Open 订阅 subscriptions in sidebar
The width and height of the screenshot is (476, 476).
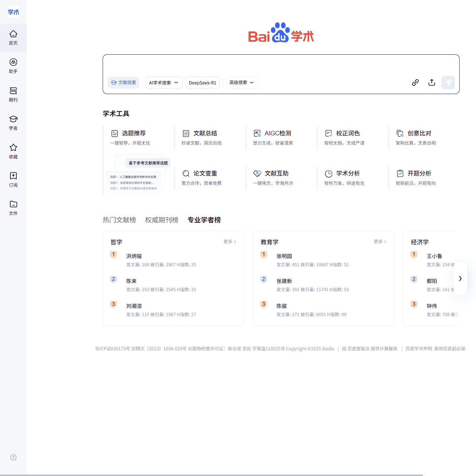click(13, 180)
